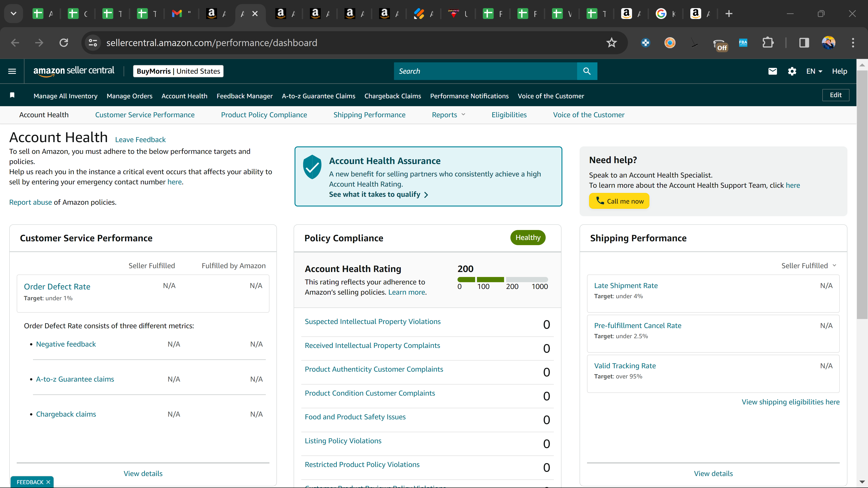
Task: Click the Valid Tracking Rate link
Action: pos(625,366)
